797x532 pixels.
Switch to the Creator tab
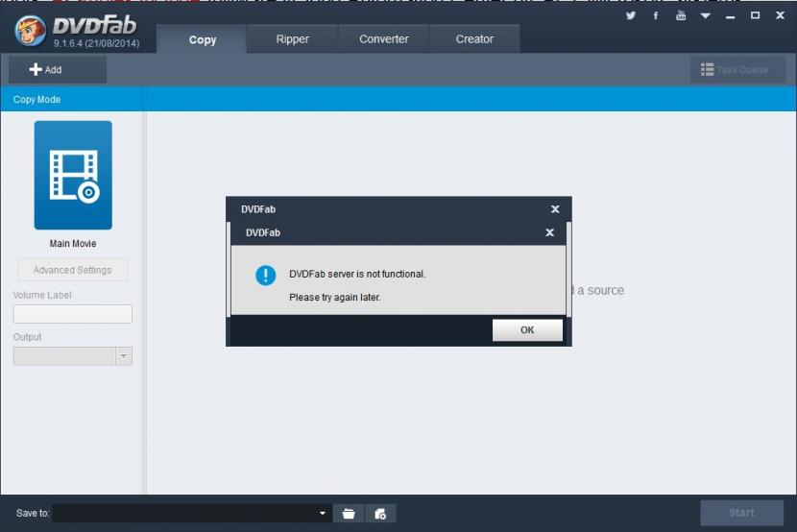[x=474, y=39]
